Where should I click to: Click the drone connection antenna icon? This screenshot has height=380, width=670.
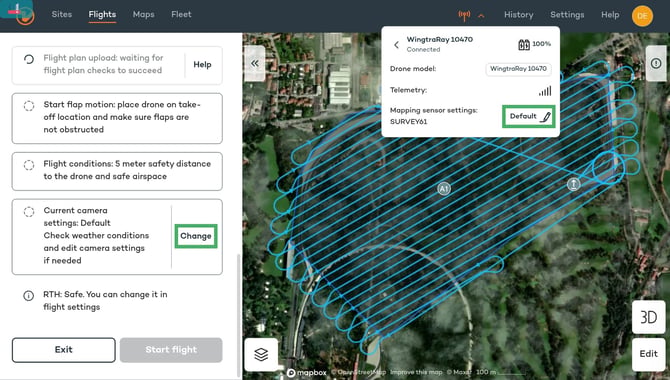click(x=464, y=15)
